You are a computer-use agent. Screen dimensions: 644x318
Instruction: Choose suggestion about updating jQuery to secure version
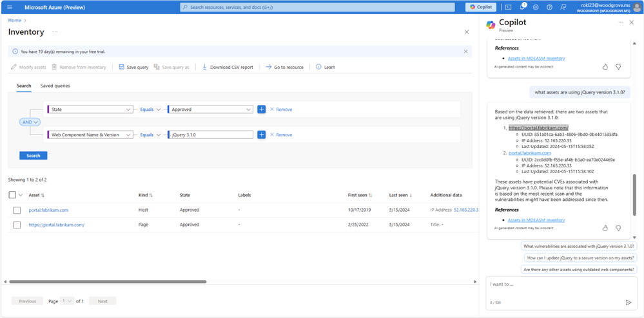(x=581, y=258)
